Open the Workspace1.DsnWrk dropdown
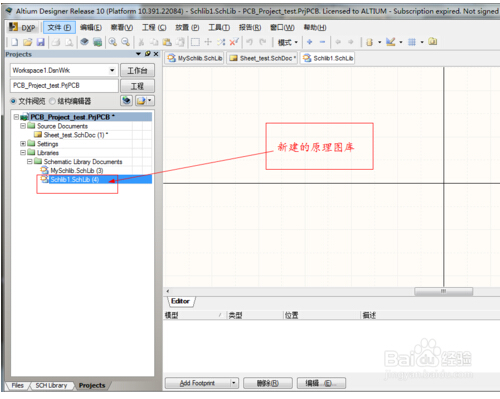The image size is (500, 399). tap(112, 70)
